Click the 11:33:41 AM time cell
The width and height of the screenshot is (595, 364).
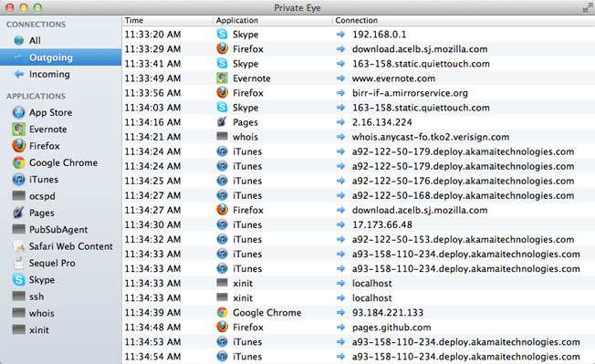pos(152,64)
